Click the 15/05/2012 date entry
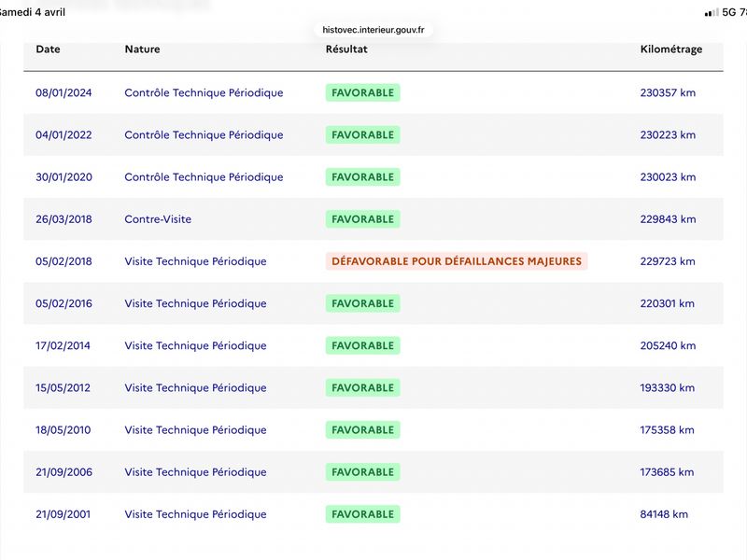 pyautogui.click(x=63, y=388)
